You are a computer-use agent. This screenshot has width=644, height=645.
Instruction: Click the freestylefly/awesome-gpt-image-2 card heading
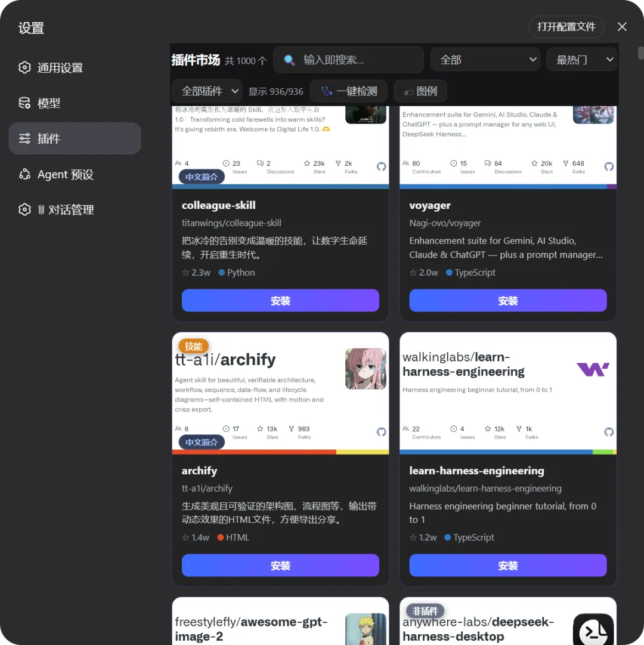251,629
